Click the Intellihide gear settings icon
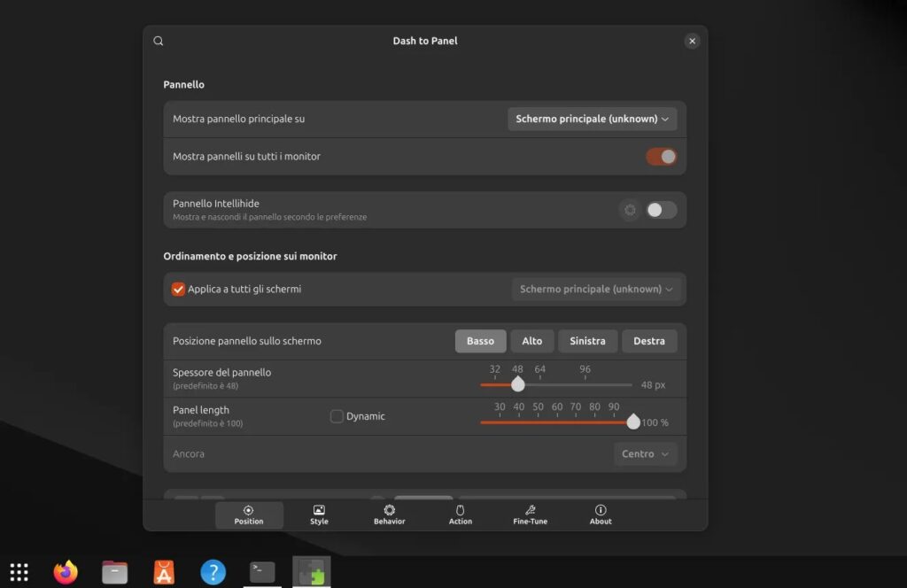The image size is (907, 588). click(630, 210)
